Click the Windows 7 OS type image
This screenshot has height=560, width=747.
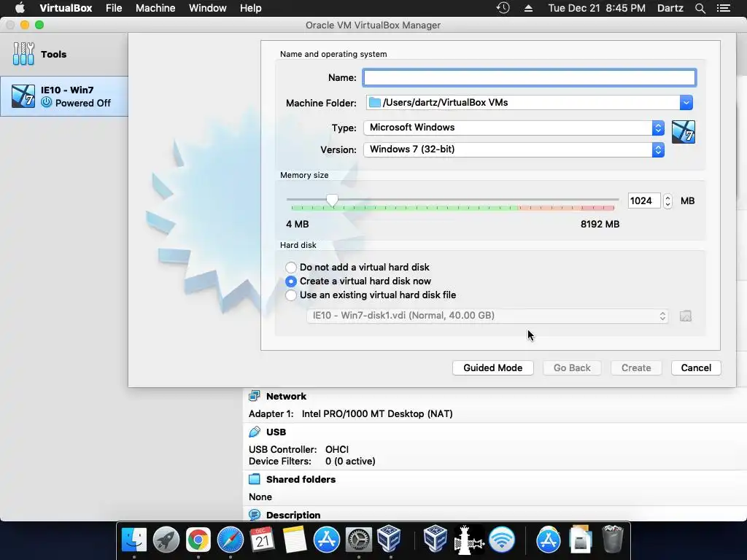(683, 132)
